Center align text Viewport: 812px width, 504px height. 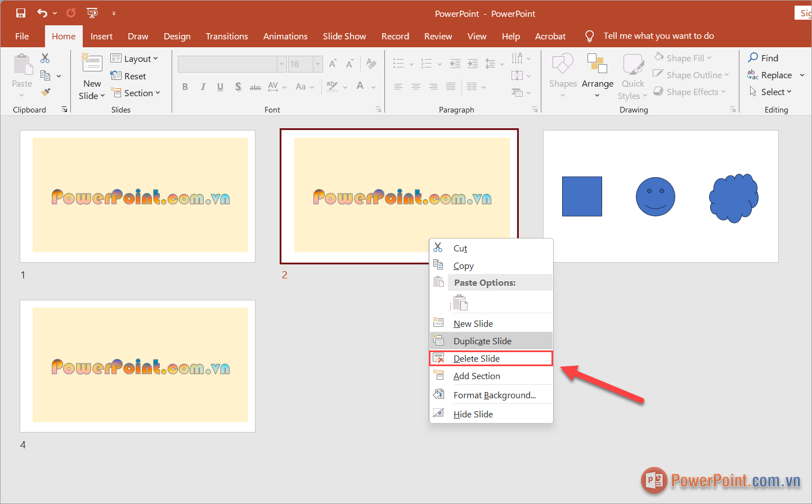tap(416, 87)
